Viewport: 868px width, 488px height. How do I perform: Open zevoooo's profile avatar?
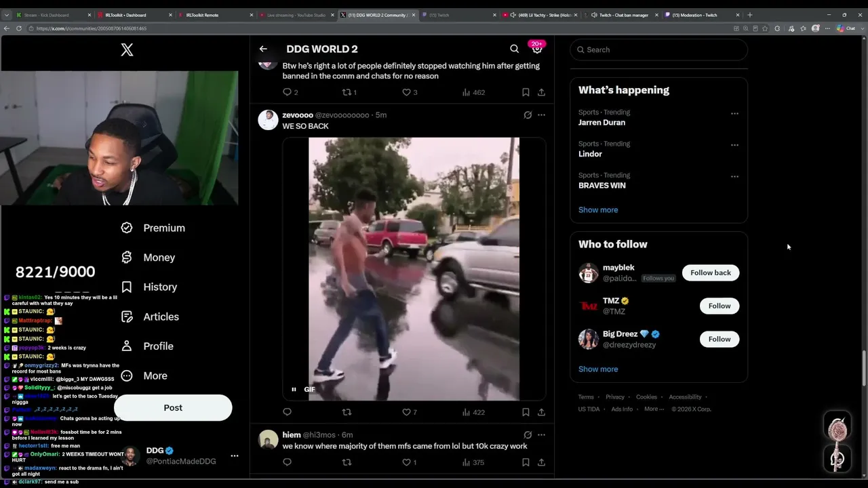click(268, 120)
